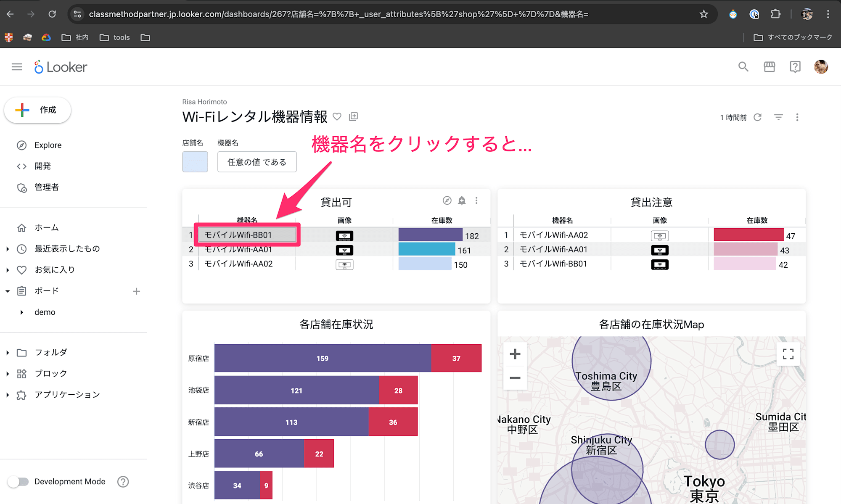
Task: Click モバイルWifi-BB01 in 貸出可 table
Action: (x=238, y=235)
